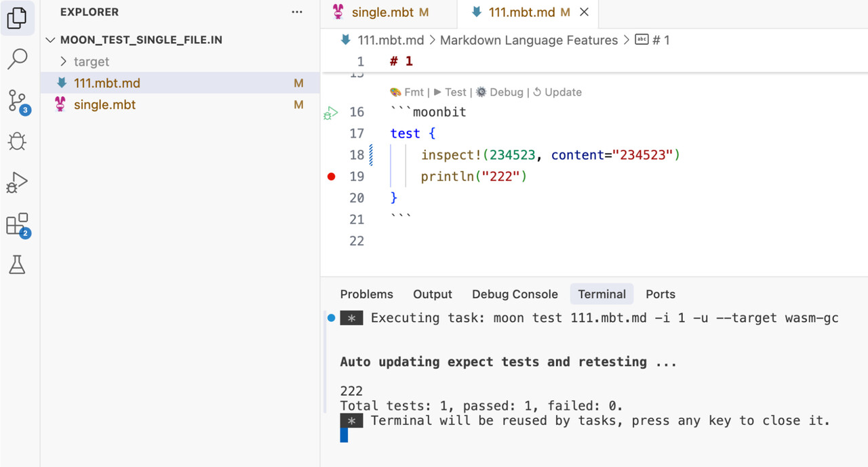Switch to the Debug Console panel tab
This screenshot has height=467, width=868.
[515, 294]
